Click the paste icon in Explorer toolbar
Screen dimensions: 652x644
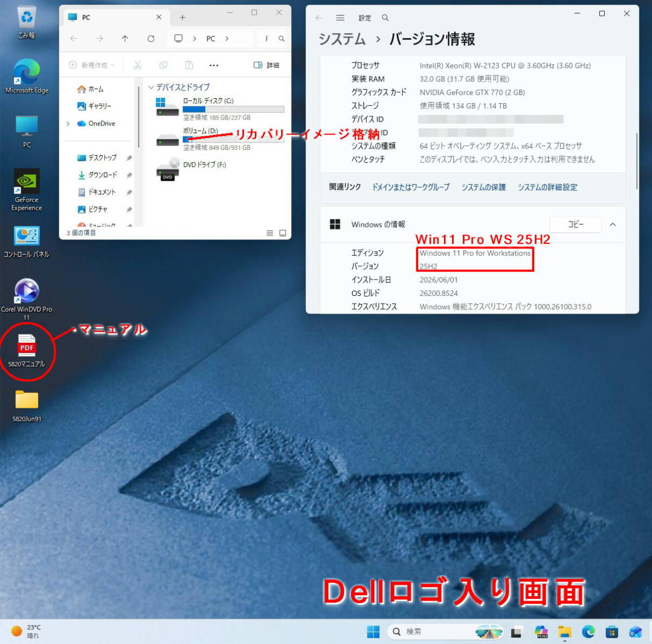[x=189, y=65]
